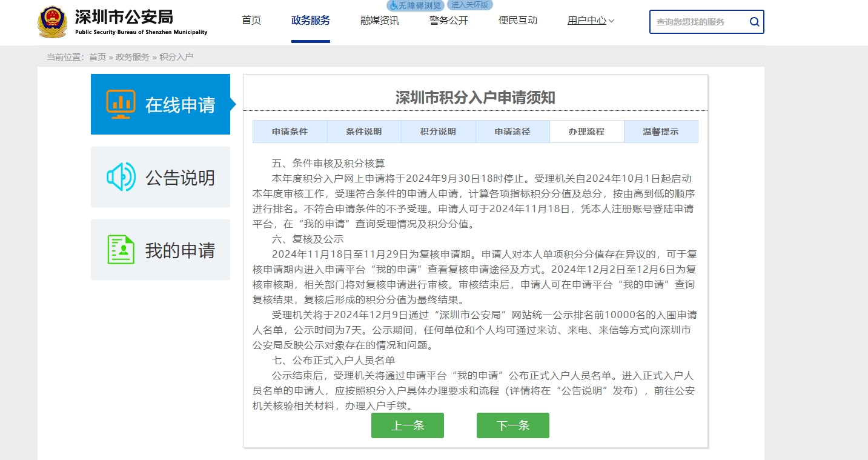Image resolution: width=868 pixels, height=460 pixels.
Task: Click the bar chart monitor icon
Action: pos(121,104)
